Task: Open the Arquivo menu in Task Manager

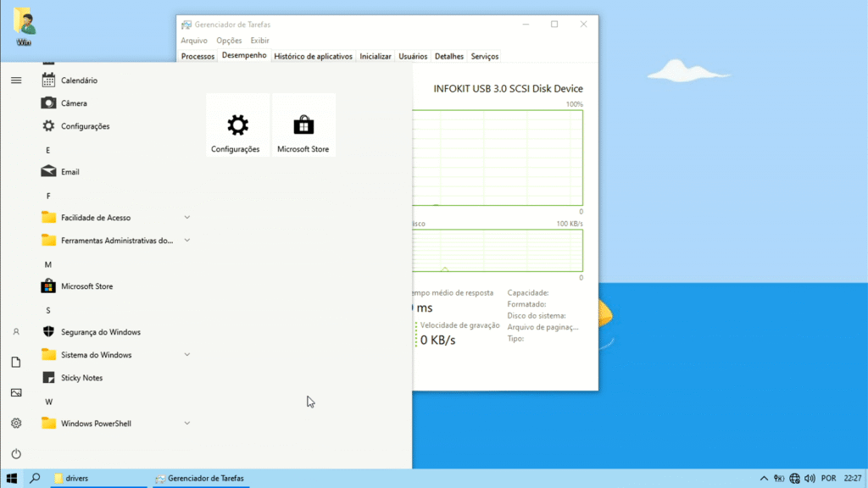Action: point(193,41)
